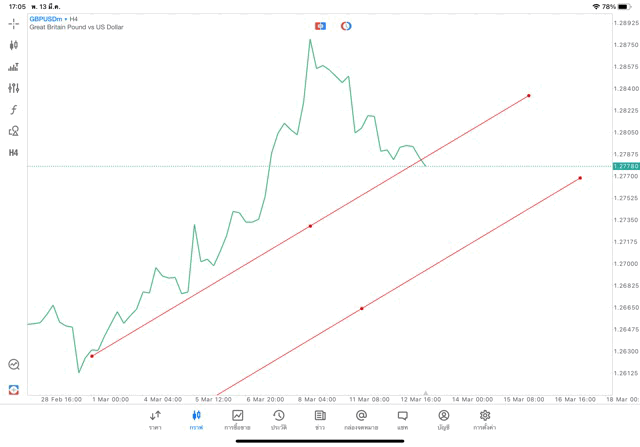This screenshot has width=640, height=447.
Task: Open the การตั้งค่า (Settings) tab
Action: pos(485,420)
